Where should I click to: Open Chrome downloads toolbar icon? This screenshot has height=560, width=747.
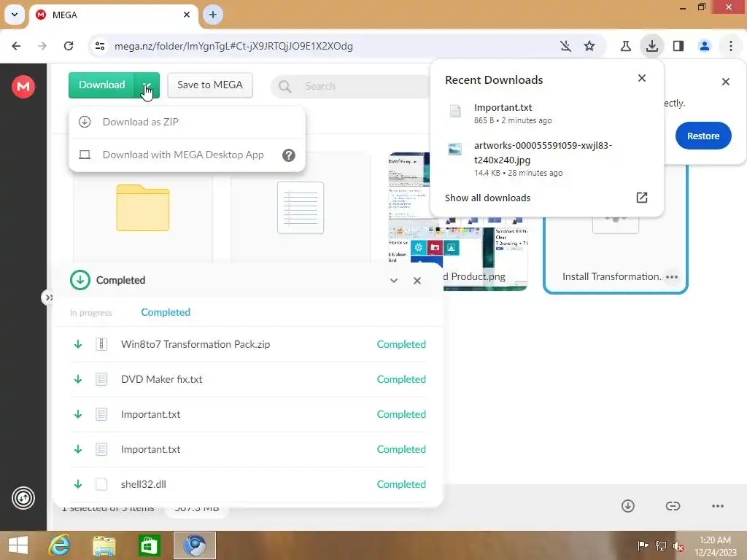click(x=651, y=46)
